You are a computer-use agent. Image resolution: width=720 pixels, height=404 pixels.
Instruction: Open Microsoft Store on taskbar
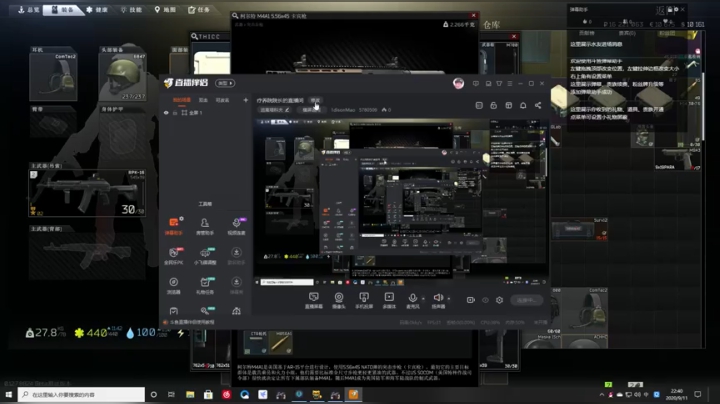click(x=208, y=394)
